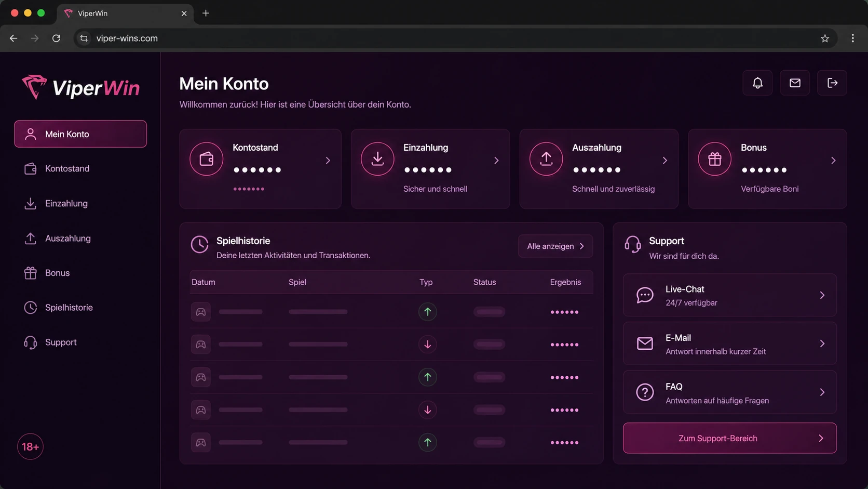This screenshot has height=489, width=868.
Task: Close the ViperWin browser tab
Action: (184, 14)
